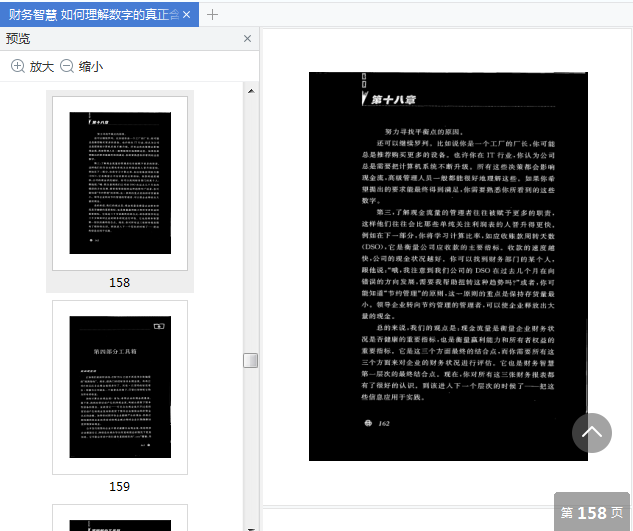Click the back-to-top round arrow button
Image resolution: width=633 pixels, height=531 pixels.
coord(592,433)
